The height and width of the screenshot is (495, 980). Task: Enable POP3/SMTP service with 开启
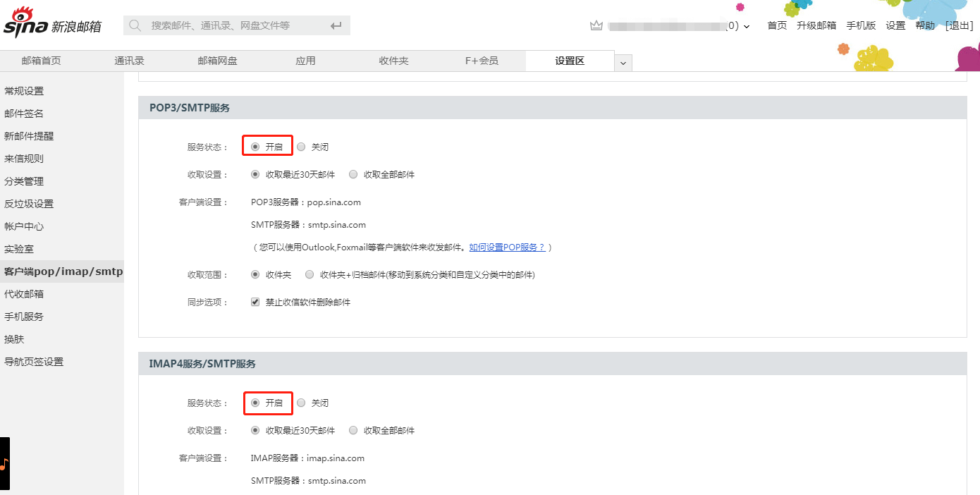[255, 147]
